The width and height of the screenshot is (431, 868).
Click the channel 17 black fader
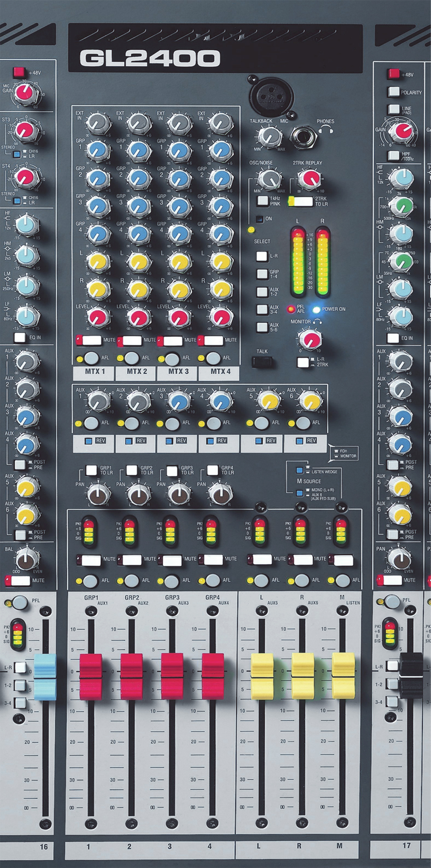[411, 675]
